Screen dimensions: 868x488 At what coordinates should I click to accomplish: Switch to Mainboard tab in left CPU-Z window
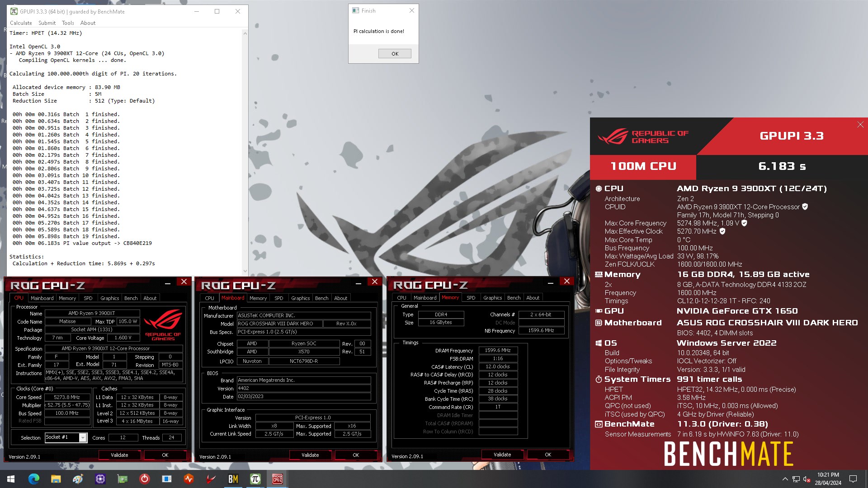click(42, 298)
